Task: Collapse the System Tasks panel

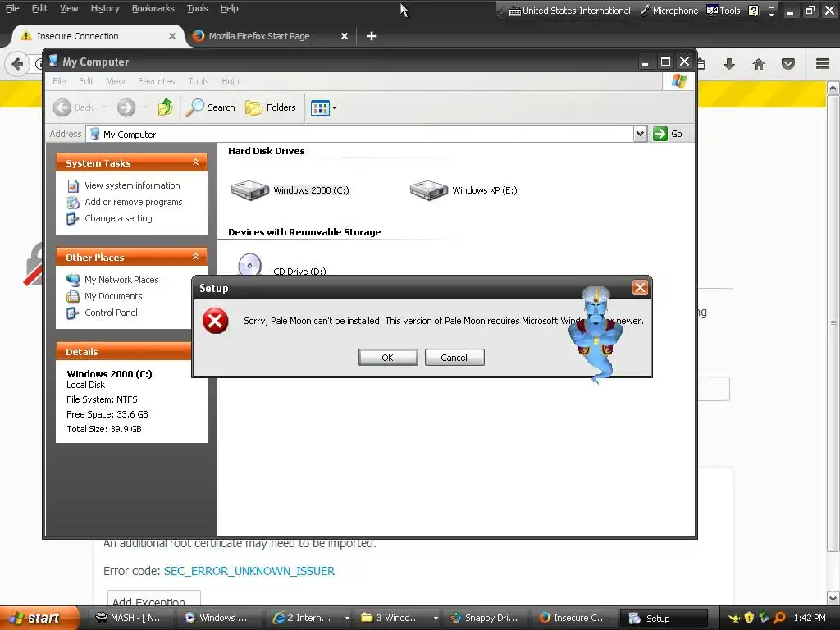Action: click(x=195, y=162)
